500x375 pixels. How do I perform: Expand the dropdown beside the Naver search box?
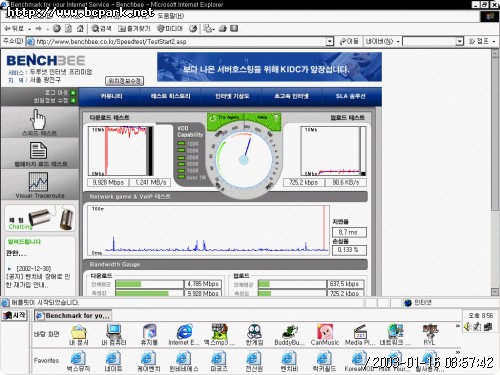pyautogui.click(x=460, y=41)
